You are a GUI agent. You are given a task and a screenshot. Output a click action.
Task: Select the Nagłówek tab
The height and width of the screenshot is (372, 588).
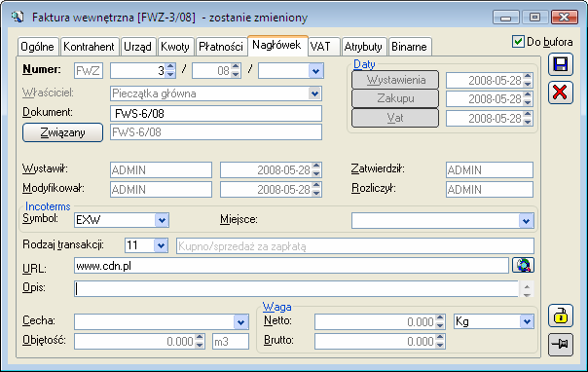click(277, 45)
